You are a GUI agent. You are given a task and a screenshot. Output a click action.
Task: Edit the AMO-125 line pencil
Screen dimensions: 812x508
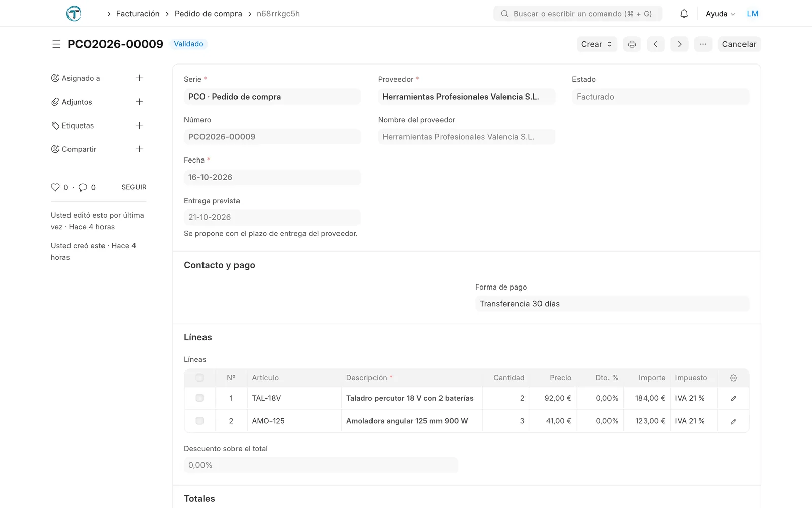click(x=733, y=421)
